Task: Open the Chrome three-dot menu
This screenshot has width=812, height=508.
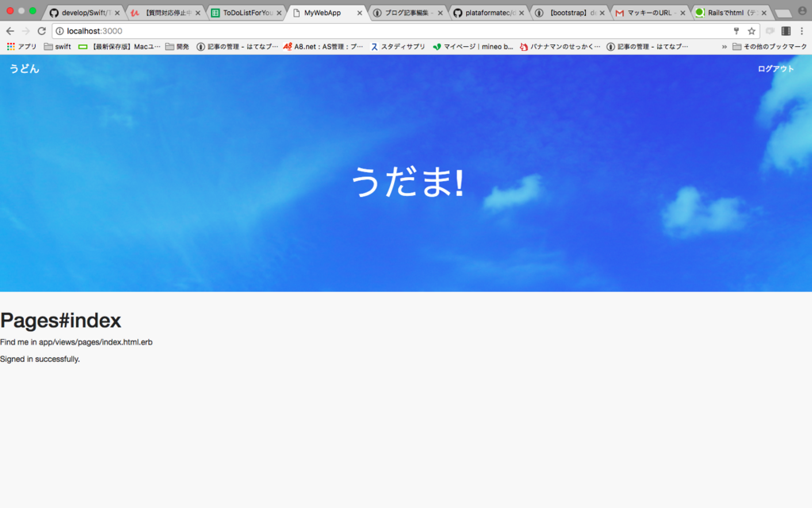Action: click(802, 31)
